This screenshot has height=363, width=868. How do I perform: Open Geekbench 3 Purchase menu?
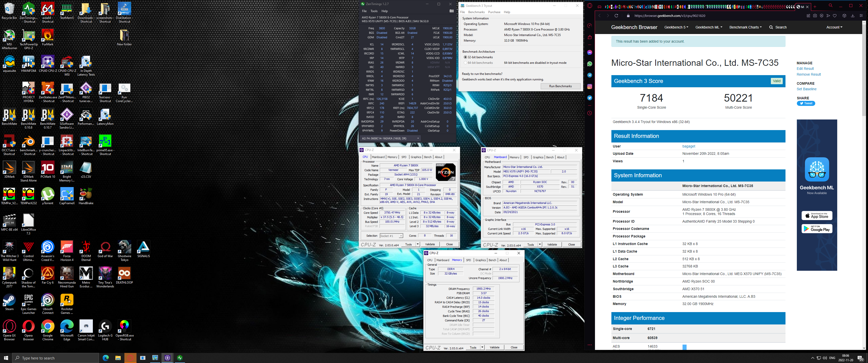(x=494, y=12)
